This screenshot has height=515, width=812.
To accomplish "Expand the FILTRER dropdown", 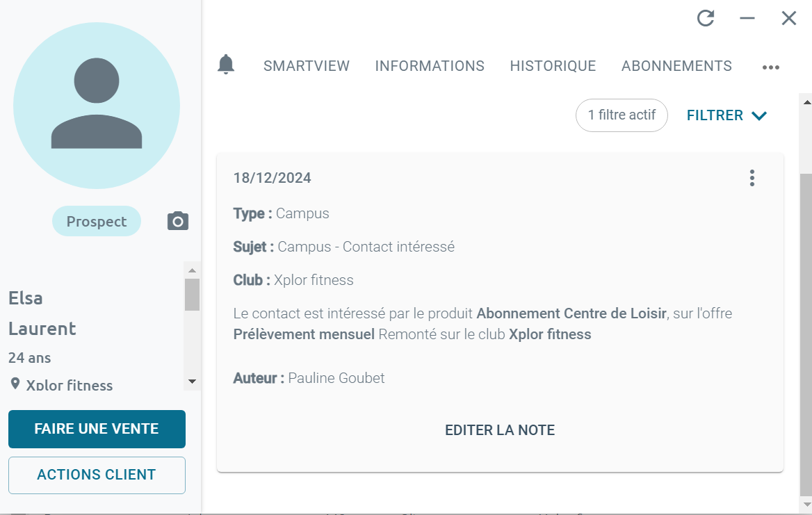I will pos(726,115).
